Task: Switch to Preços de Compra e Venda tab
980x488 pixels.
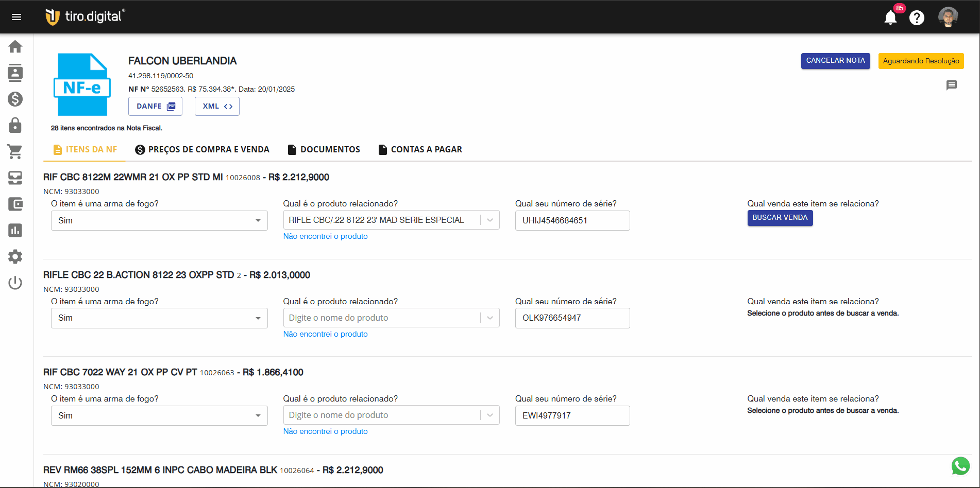Action: [202, 150]
